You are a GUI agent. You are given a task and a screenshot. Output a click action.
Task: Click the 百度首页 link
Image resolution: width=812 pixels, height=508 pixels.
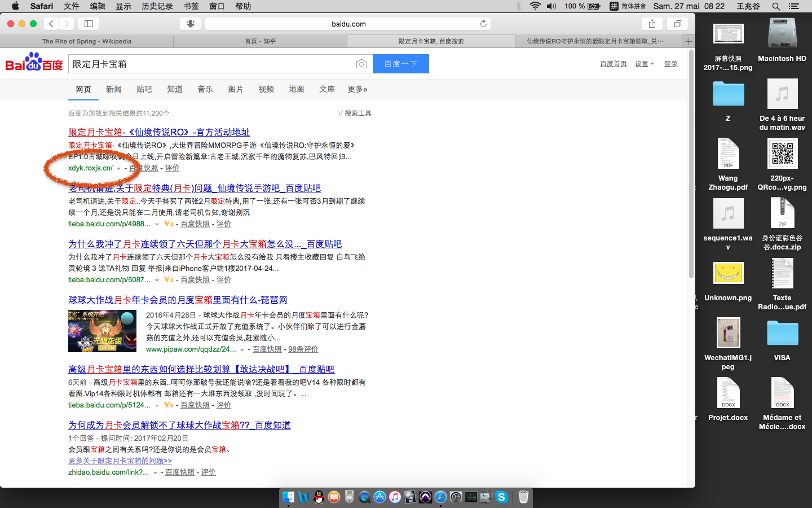click(614, 64)
